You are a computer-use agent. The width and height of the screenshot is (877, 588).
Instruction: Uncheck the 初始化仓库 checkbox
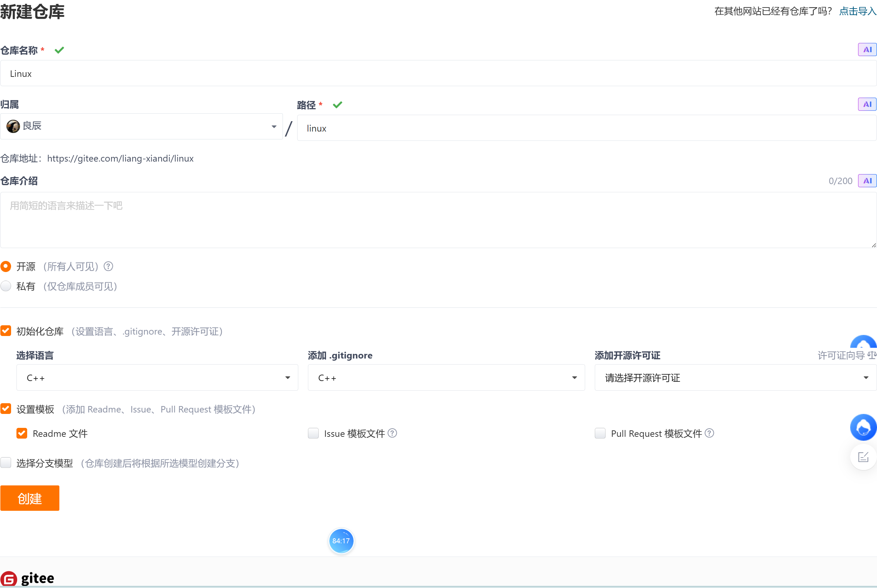coord(6,331)
